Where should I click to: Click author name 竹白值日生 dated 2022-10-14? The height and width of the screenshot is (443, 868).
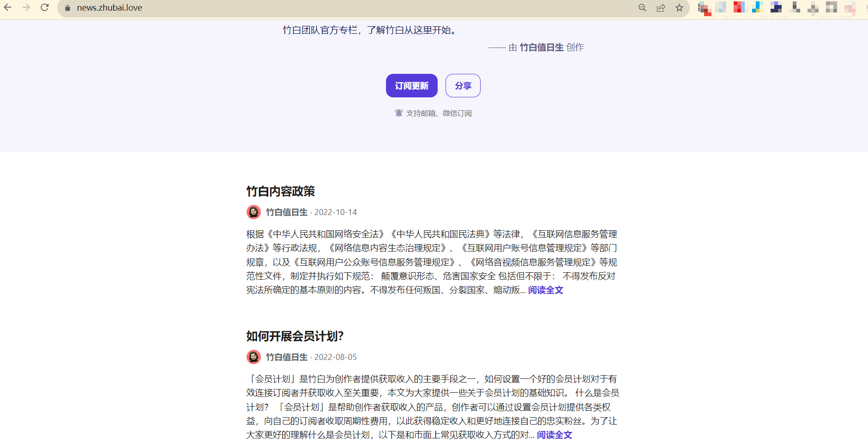[287, 212]
